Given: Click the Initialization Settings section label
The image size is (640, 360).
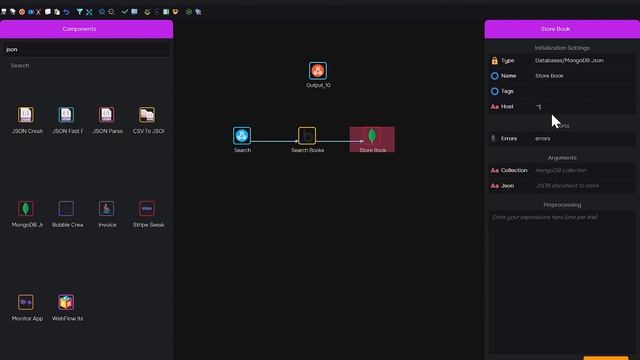Looking at the screenshot, I should tap(562, 48).
